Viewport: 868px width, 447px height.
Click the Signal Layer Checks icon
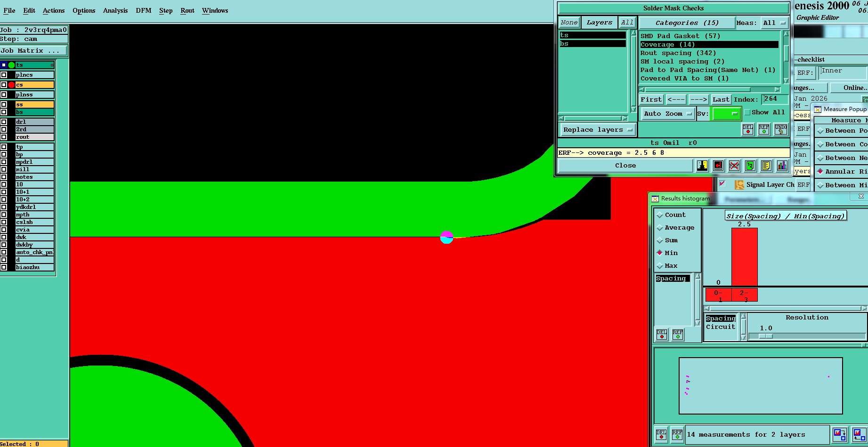pos(739,185)
